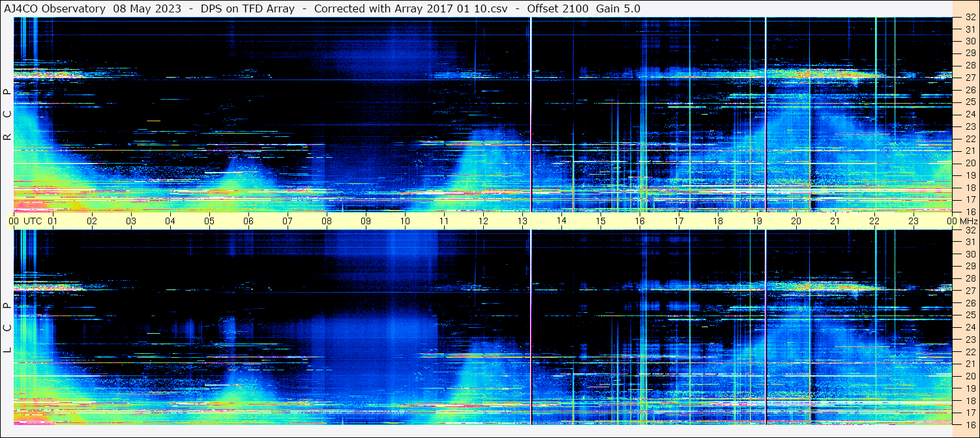Select 28 MHz label of RCP panel

click(970, 65)
